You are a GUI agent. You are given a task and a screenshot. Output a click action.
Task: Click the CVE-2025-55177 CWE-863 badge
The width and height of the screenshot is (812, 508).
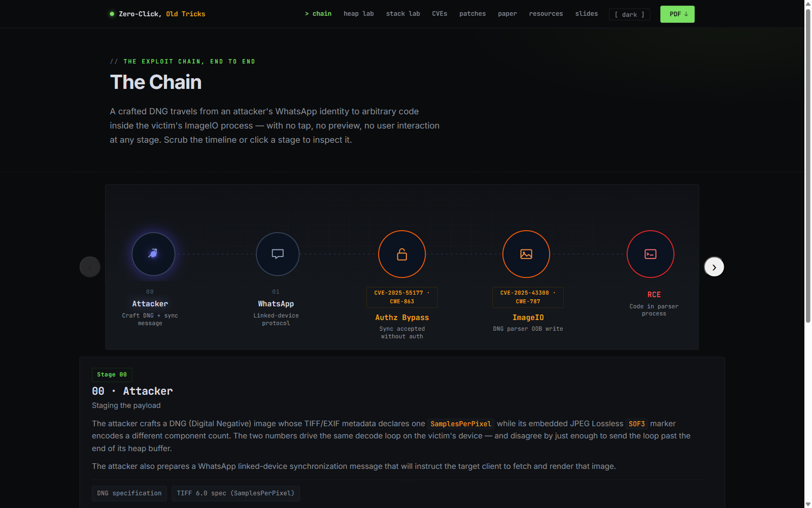[x=402, y=297]
